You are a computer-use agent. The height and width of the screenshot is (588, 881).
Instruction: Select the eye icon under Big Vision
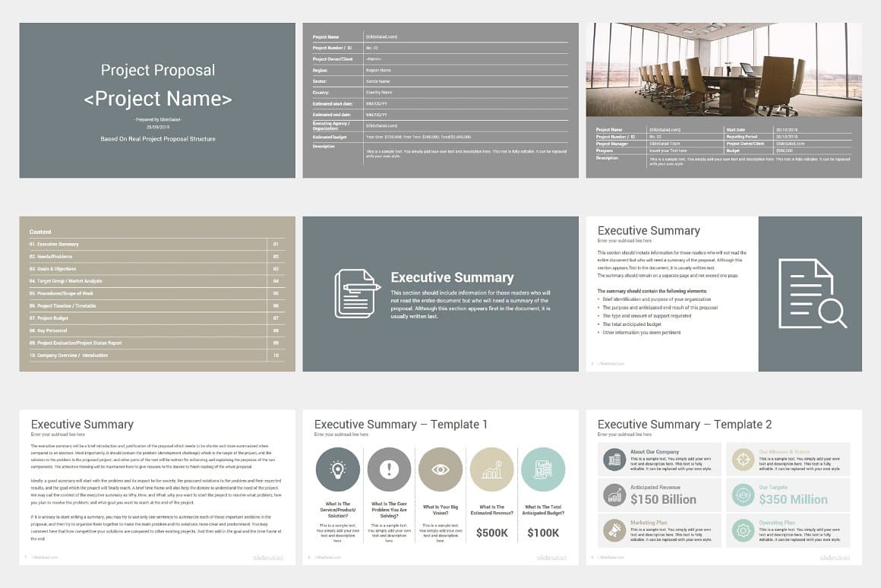pos(440,469)
